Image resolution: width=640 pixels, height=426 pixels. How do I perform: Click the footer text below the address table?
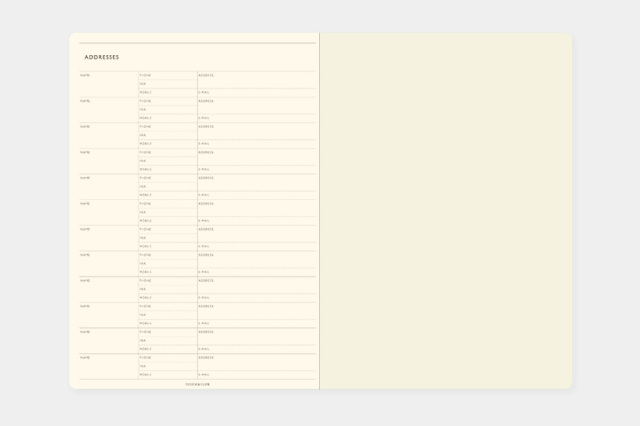point(198,384)
